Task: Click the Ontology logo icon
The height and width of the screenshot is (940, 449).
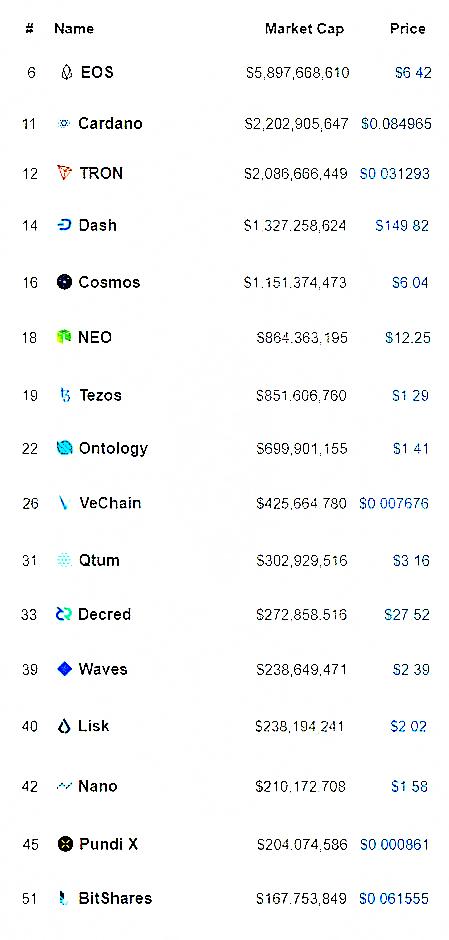Action: point(64,448)
